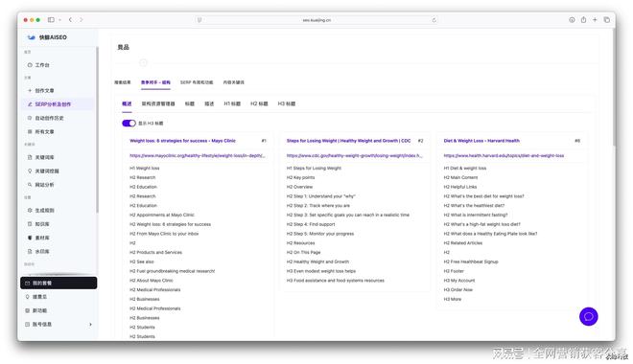
Task: Click the Safari address bar
Action: [316, 20]
